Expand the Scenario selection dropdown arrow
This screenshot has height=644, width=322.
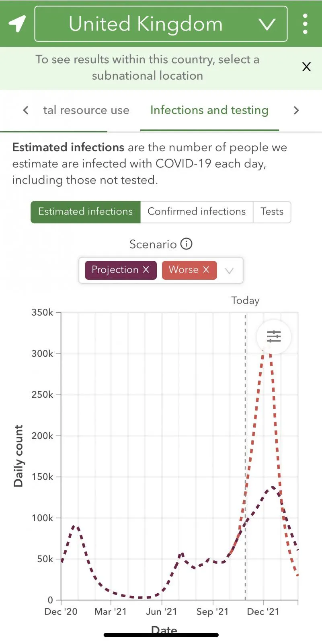229,270
